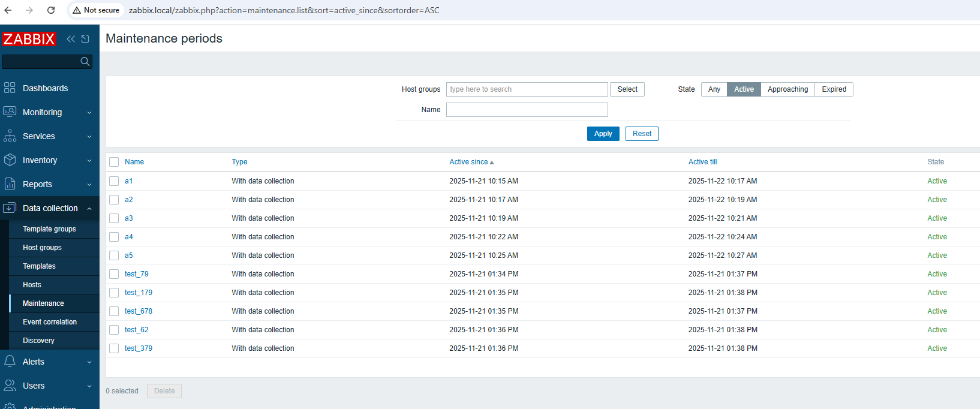
Task: Click the Alerts bell icon
Action: tap(10, 362)
